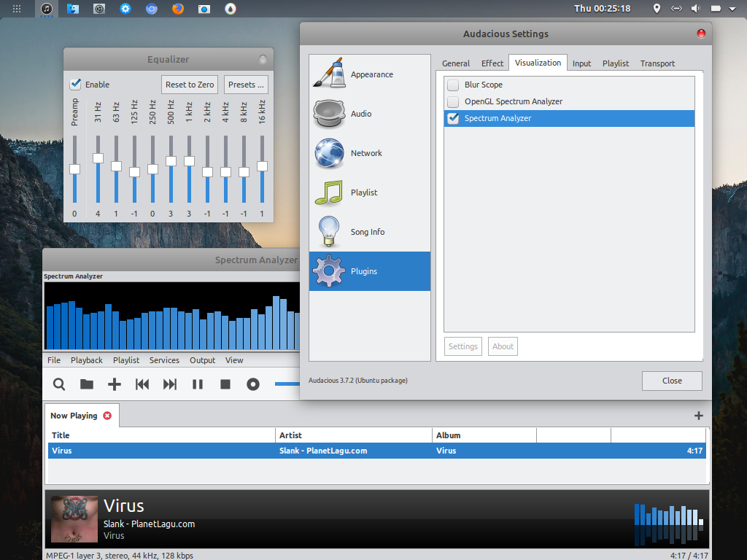Adjust the 1 kHz equalizer slider
The width and height of the screenshot is (747, 560).
tap(189, 161)
